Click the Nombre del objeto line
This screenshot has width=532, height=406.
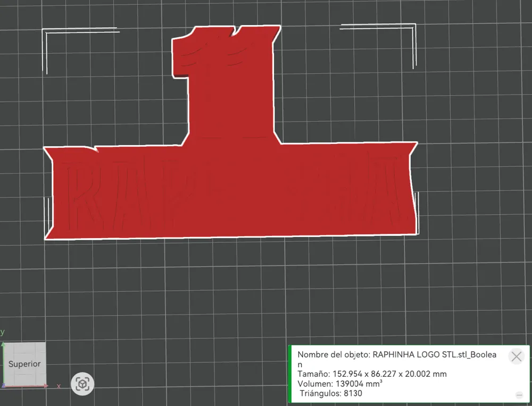[397, 359]
